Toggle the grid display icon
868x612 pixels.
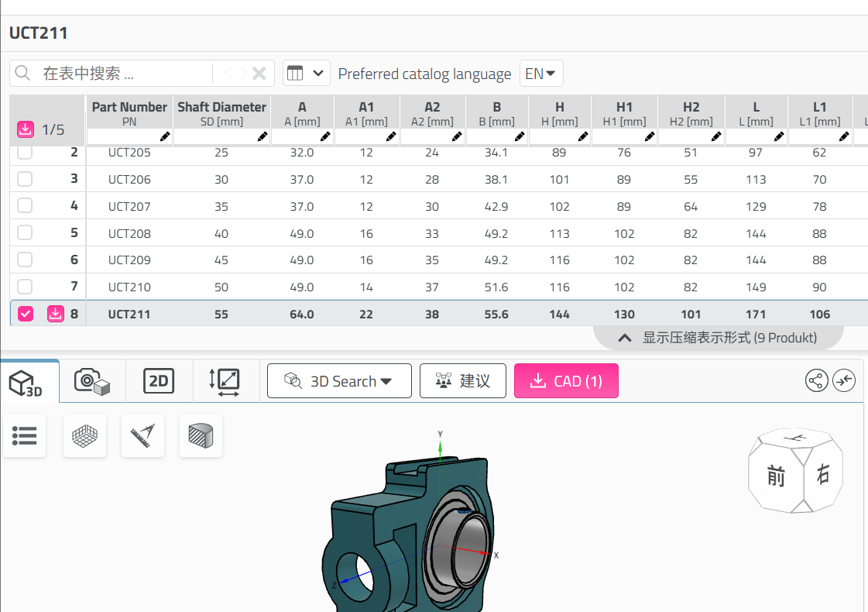[84, 436]
